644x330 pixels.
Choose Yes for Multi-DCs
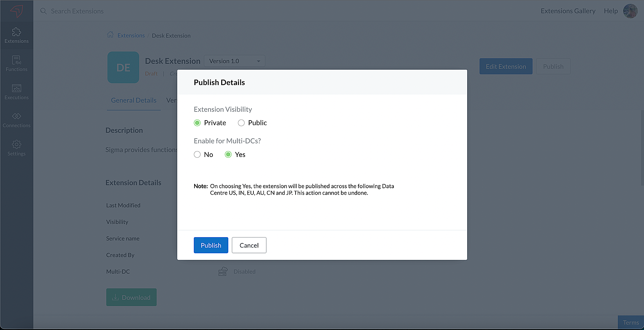click(x=228, y=155)
